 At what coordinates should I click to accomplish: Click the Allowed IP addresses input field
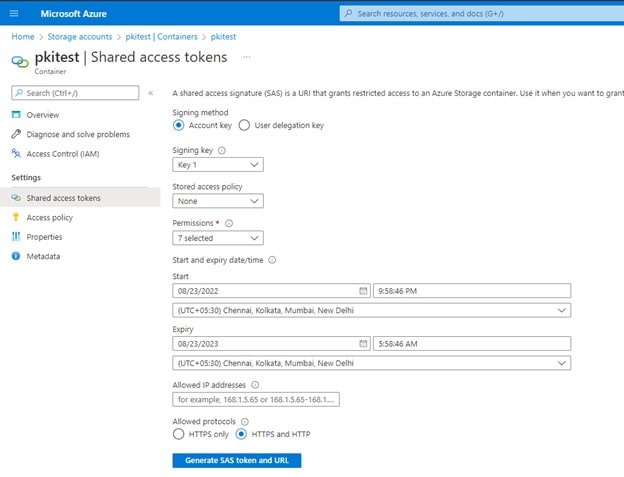[x=256, y=399]
